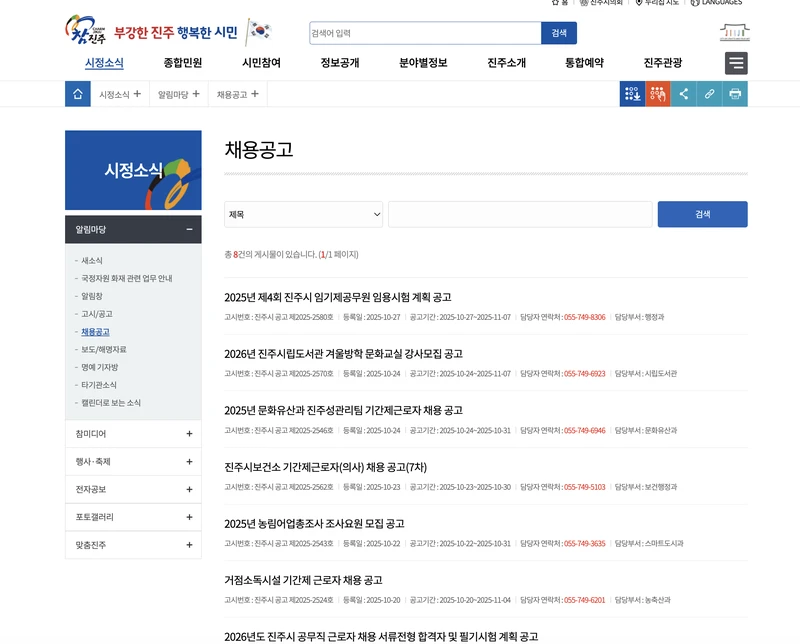Image resolution: width=800 pixels, height=644 pixels.
Task: Click the LANGUAGES globe icon
Action: click(x=697, y=4)
